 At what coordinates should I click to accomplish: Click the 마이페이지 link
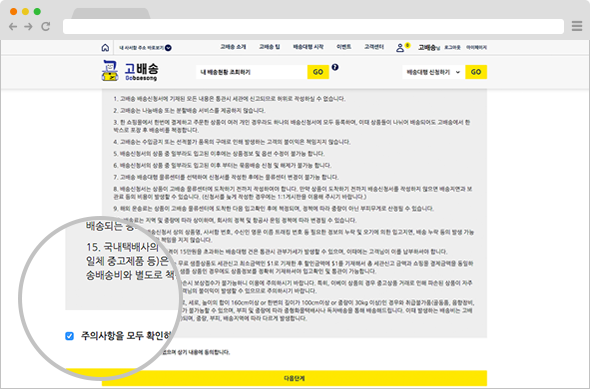coord(476,48)
